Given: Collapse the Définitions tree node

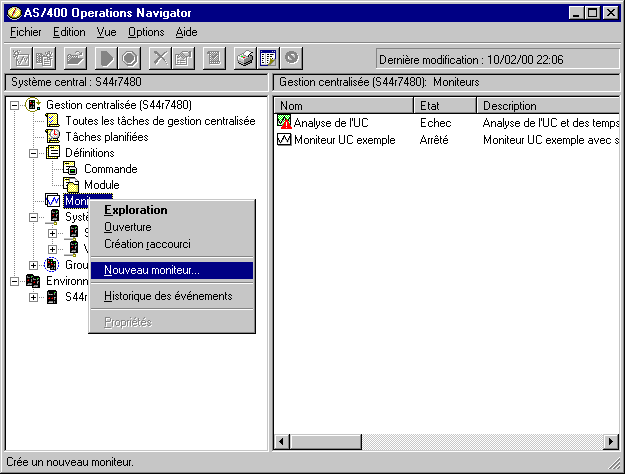Looking at the screenshot, I should (x=33, y=153).
